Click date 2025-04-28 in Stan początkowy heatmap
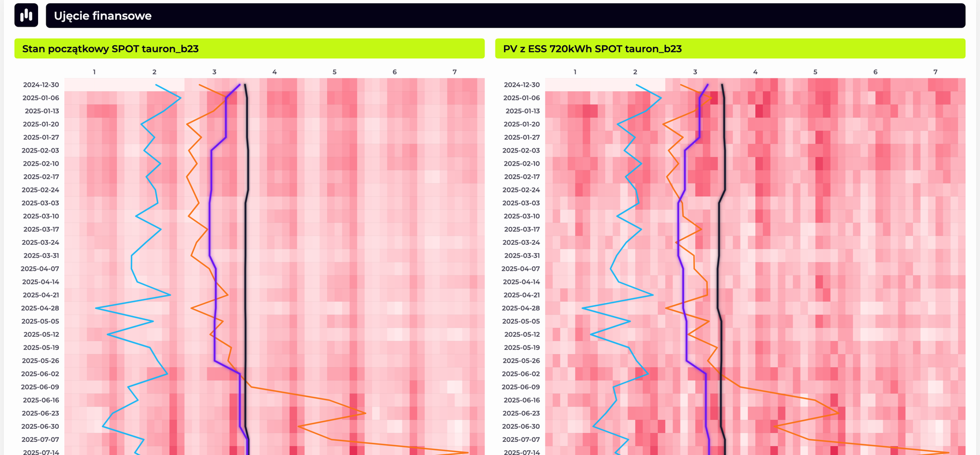Screen dimensions: 980x455 point(40,308)
